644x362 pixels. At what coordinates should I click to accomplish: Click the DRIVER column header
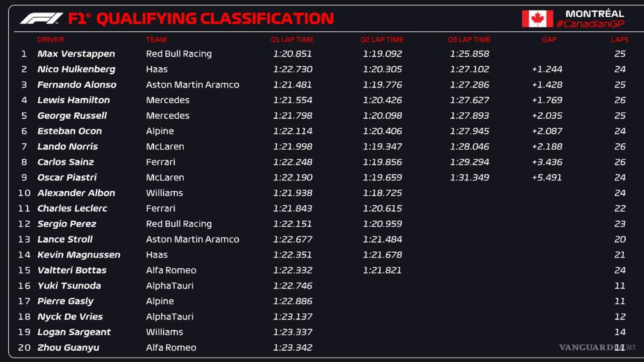(x=51, y=40)
